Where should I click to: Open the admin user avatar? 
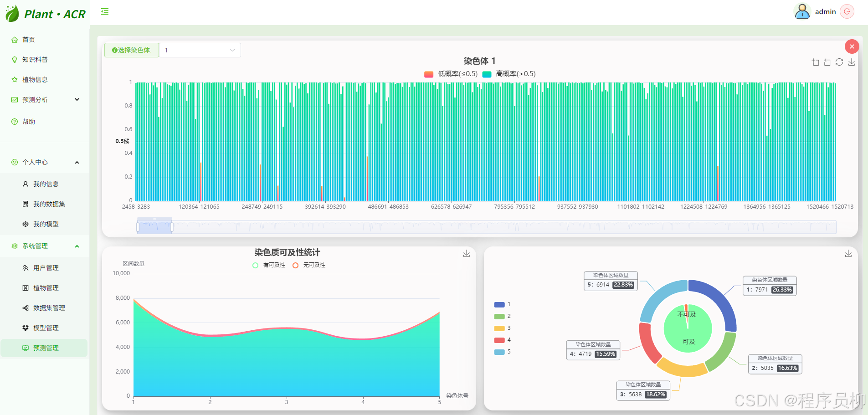click(802, 11)
